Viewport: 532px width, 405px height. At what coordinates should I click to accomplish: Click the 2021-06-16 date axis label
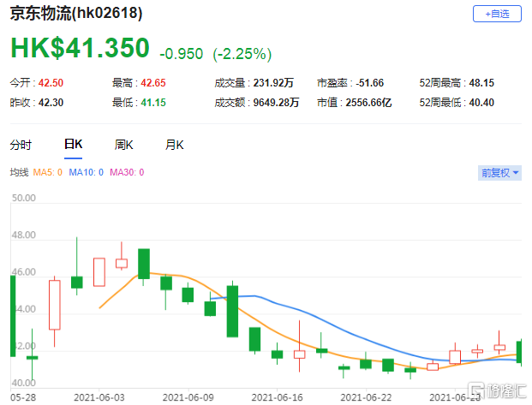click(x=277, y=397)
